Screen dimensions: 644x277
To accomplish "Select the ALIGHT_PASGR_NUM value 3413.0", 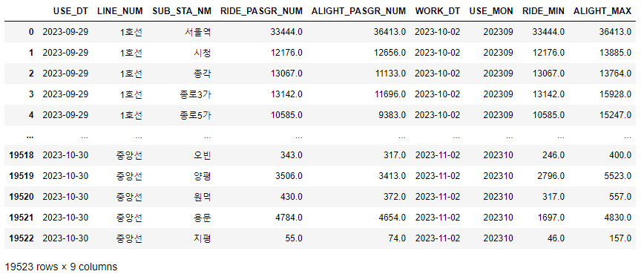I will 392,176.
